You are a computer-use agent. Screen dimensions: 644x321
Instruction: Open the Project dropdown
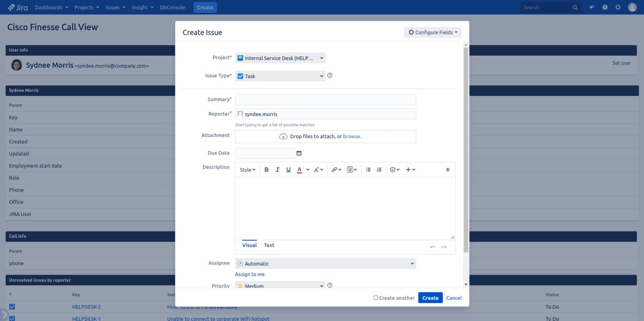pos(280,58)
